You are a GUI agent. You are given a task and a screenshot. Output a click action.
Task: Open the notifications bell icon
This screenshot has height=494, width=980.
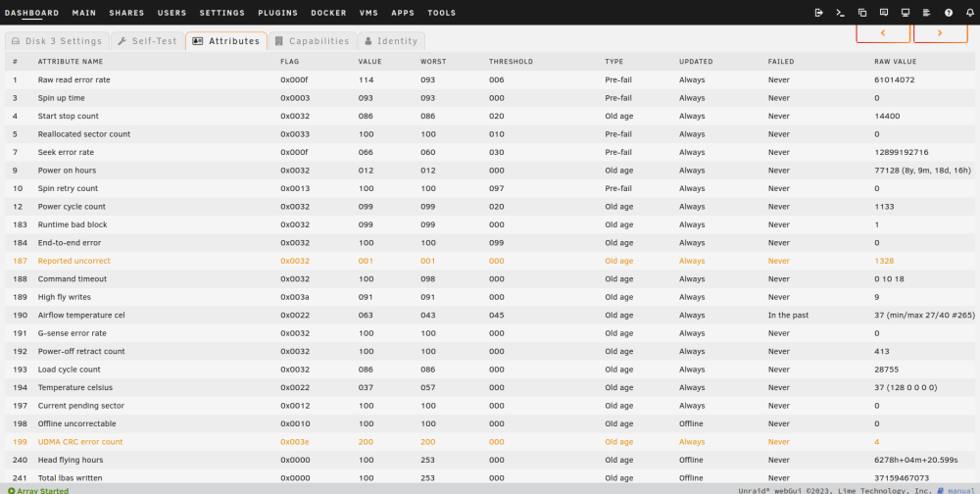(x=969, y=13)
